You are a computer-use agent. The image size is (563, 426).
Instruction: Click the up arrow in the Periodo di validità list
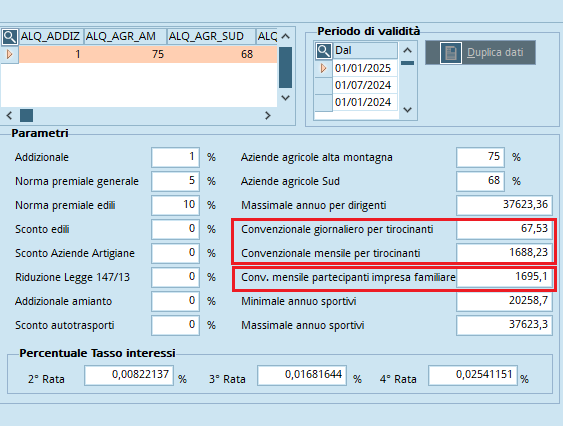click(x=407, y=50)
